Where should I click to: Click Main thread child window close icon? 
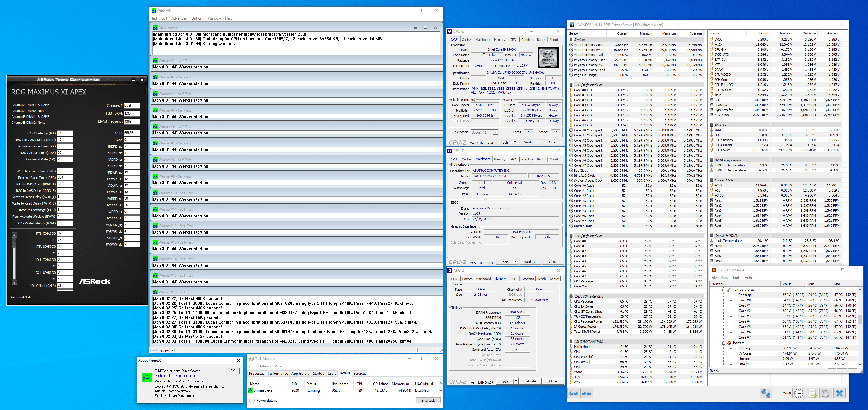click(435, 28)
